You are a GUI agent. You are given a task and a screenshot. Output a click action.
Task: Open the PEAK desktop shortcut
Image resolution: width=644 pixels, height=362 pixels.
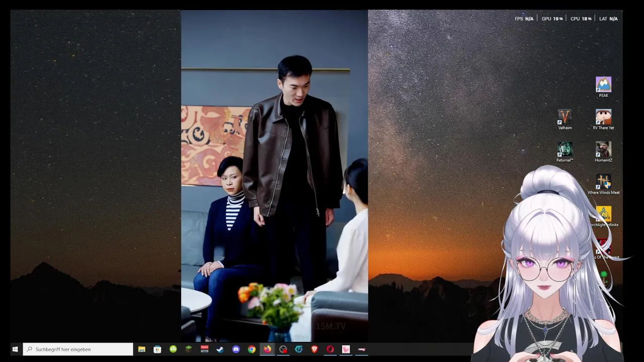(x=603, y=87)
